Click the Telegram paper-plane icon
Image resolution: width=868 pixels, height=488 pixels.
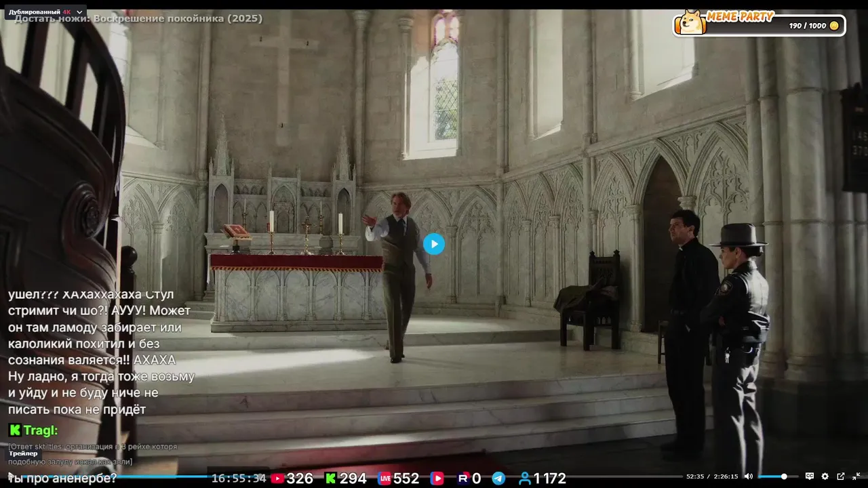[498, 479]
